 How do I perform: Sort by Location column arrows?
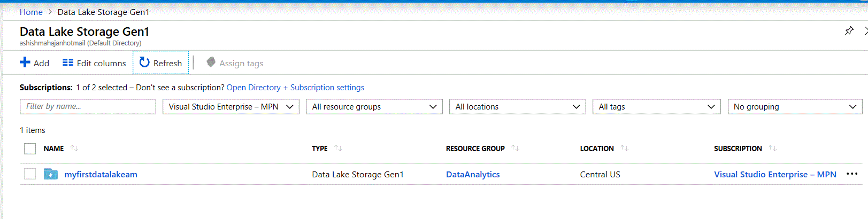click(624, 148)
